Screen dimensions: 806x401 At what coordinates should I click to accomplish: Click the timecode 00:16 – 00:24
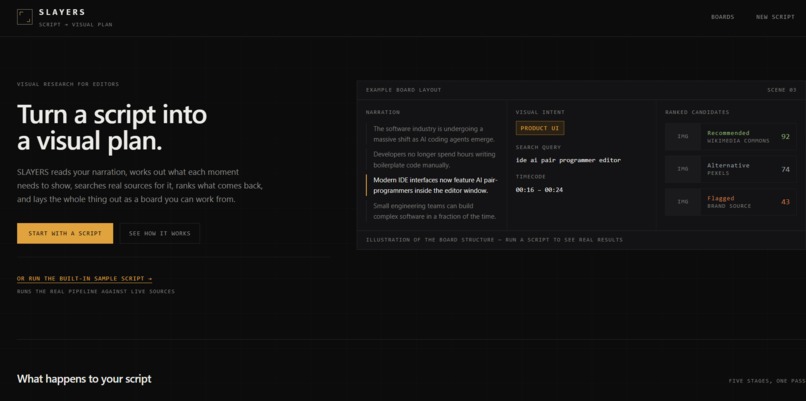click(539, 190)
